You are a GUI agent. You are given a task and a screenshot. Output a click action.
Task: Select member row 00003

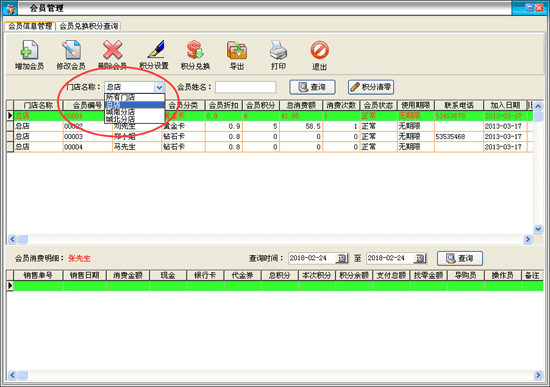270,136
